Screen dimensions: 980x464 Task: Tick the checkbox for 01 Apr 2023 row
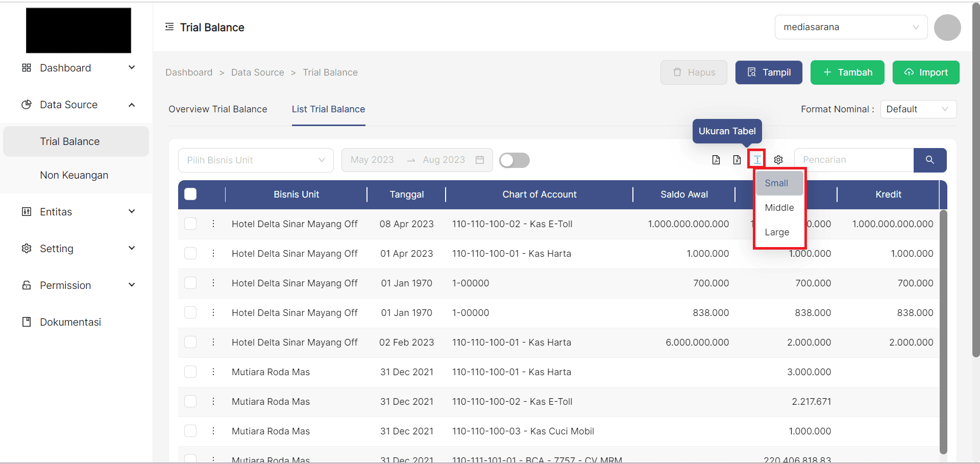pos(190,253)
